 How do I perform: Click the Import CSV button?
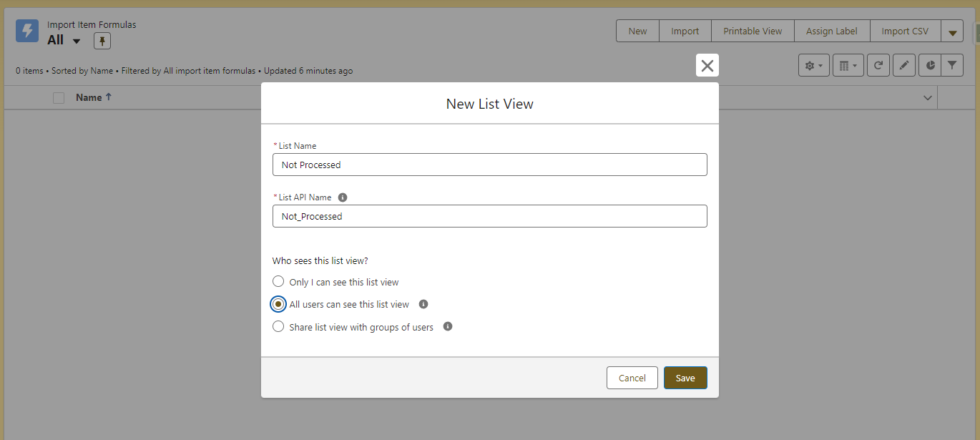[x=905, y=31]
